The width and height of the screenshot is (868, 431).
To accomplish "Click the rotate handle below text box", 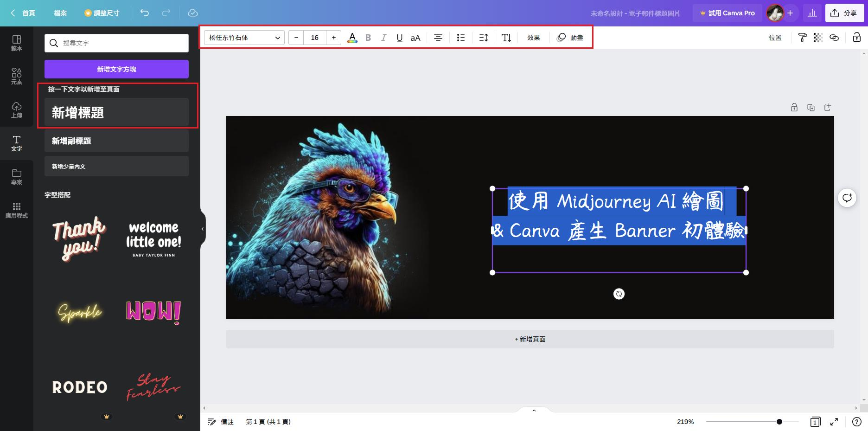I will click(619, 294).
